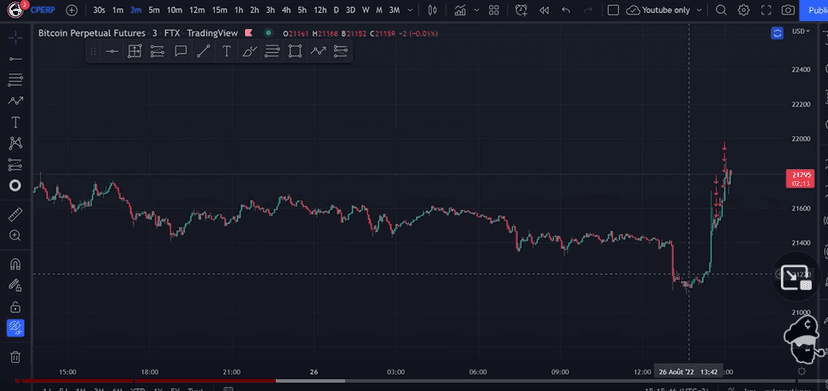The image size is (828, 391).
Task: Choose the 3M timeframe
Action: coord(394,10)
